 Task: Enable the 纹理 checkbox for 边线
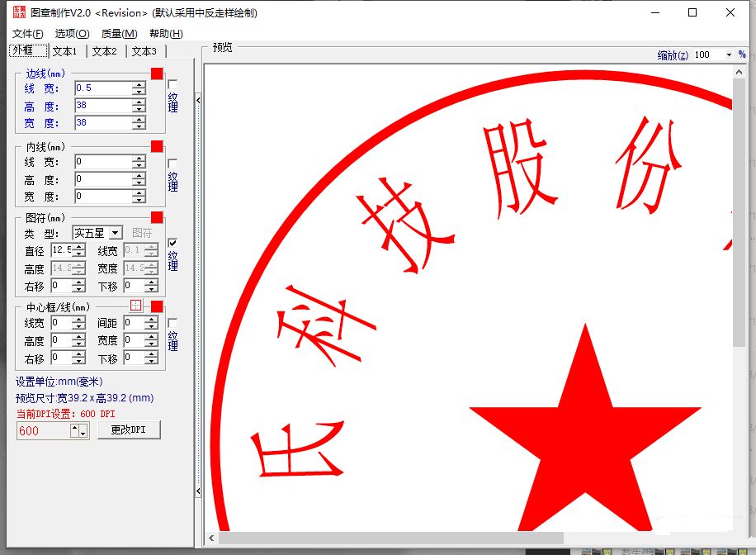(172, 84)
